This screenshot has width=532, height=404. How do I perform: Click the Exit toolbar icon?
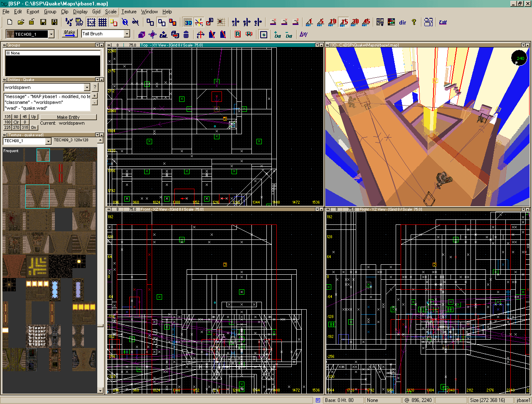443,22
